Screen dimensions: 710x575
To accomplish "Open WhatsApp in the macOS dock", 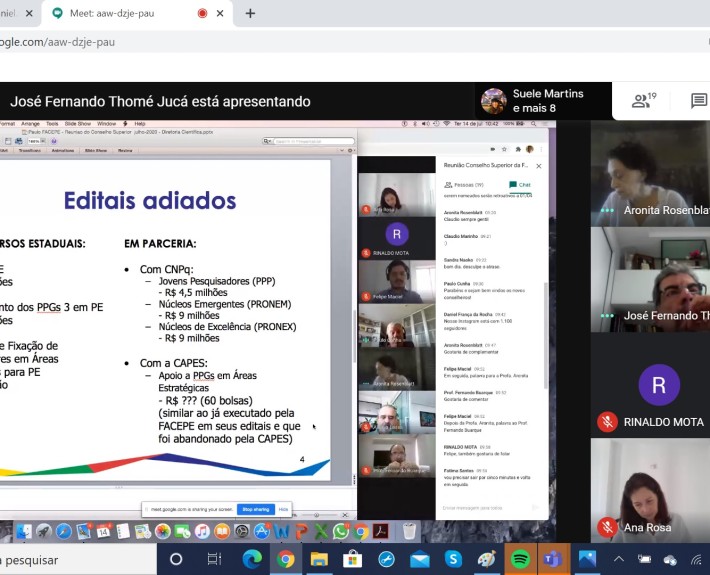I will click(341, 531).
